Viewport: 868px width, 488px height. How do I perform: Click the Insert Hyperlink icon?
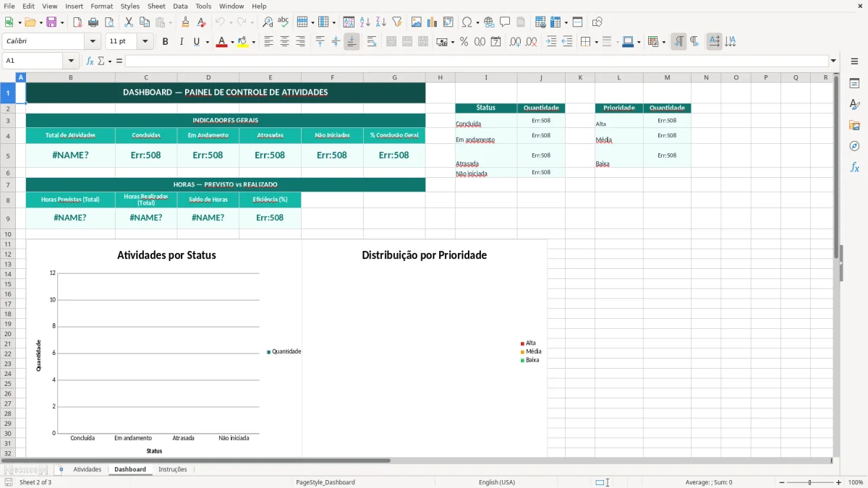(489, 22)
